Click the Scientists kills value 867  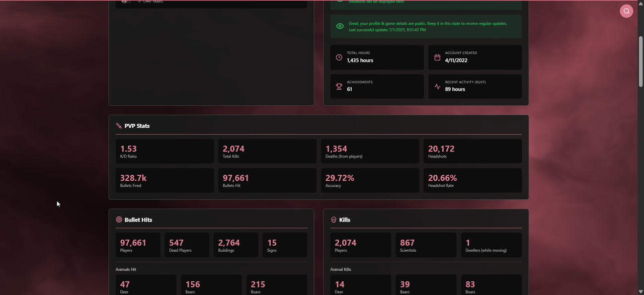(408, 243)
